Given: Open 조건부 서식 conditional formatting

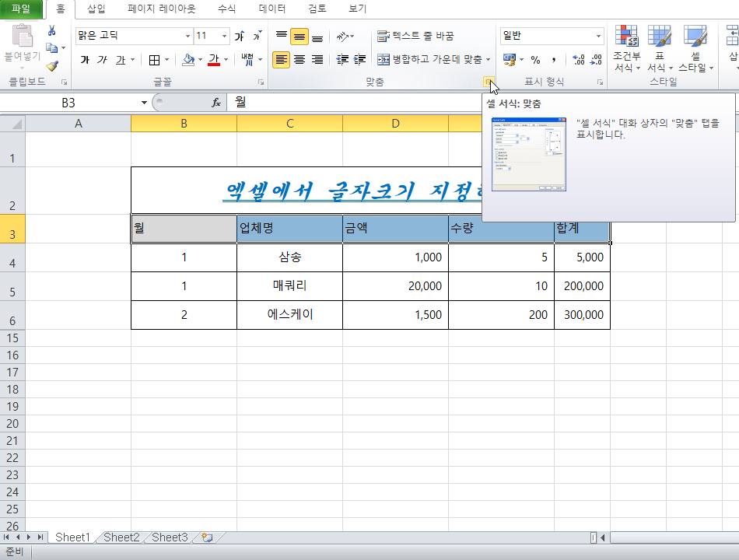Looking at the screenshot, I should point(627,49).
